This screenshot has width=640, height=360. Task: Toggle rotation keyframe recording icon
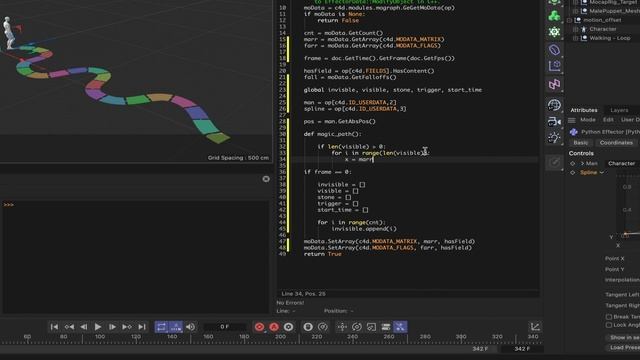tap(357, 327)
